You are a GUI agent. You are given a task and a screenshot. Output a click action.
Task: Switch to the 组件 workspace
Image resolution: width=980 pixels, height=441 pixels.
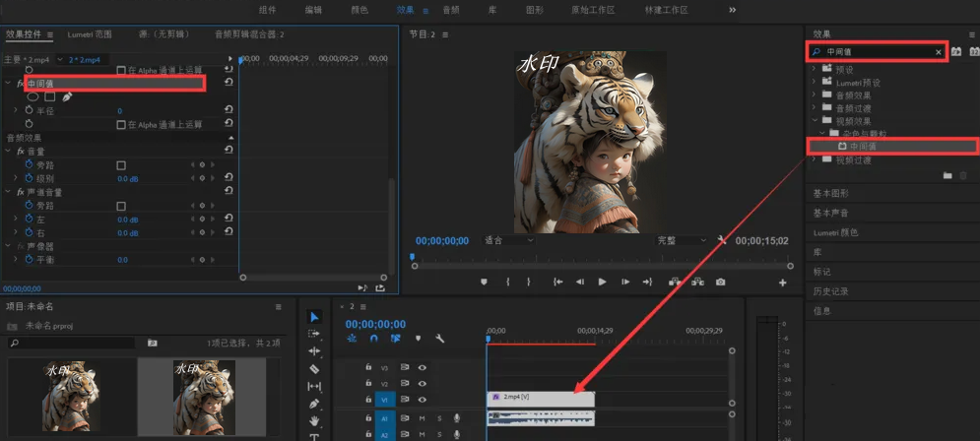point(268,10)
